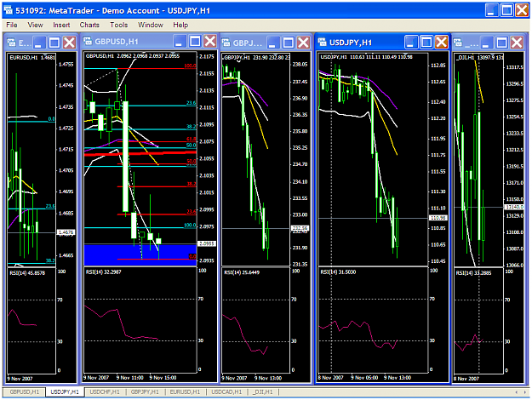Click the 2.0955 current price label on GBPUSD axis
This screenshot has width=532, height=400.
pos(206,243)
